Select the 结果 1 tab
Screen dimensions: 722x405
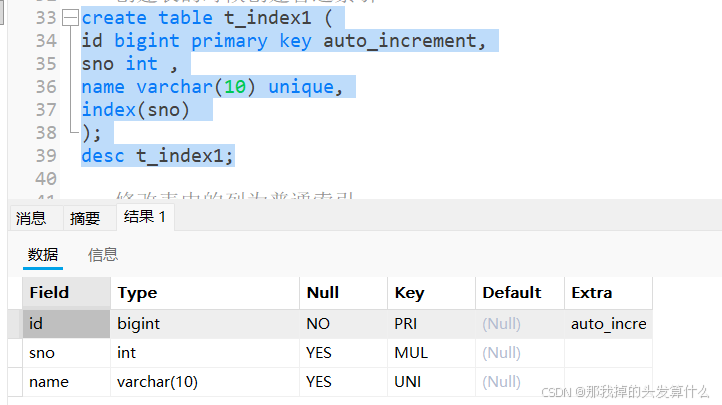(145, 217)
